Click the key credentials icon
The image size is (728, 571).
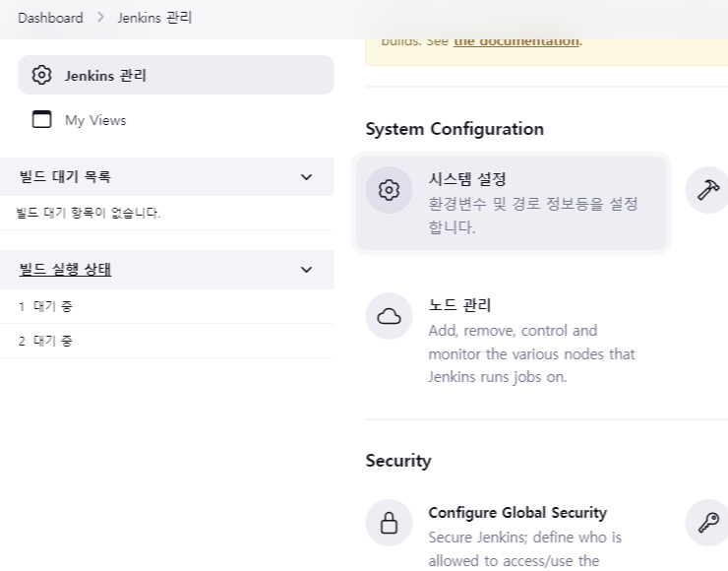pyautogui.click(x=708, y=523)
